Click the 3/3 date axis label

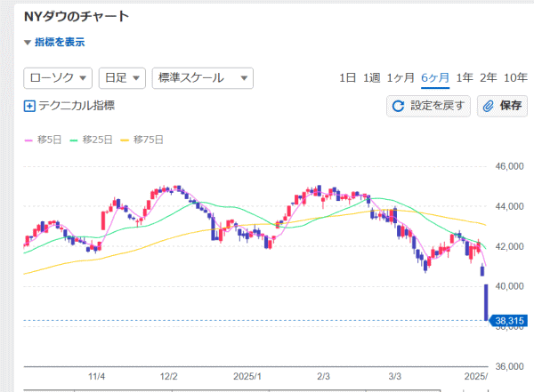(x=395, y=377)
